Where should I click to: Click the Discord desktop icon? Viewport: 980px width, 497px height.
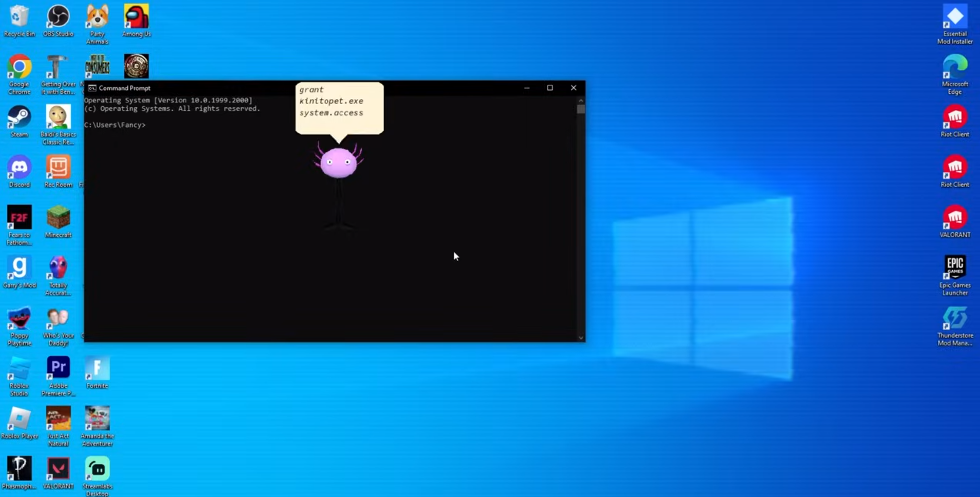tap(19, 171)
